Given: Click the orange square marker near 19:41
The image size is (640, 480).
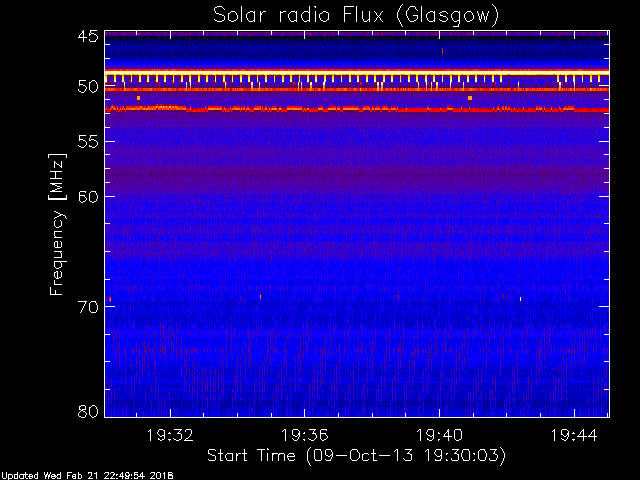Looking at the screenshot, I should (470, 98).
